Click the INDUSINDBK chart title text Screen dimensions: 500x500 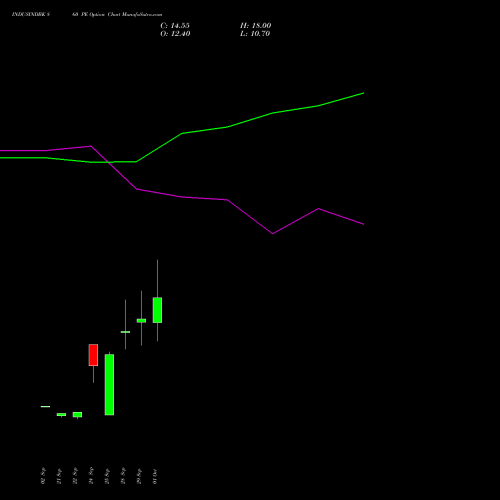click(x=87, y=15)
